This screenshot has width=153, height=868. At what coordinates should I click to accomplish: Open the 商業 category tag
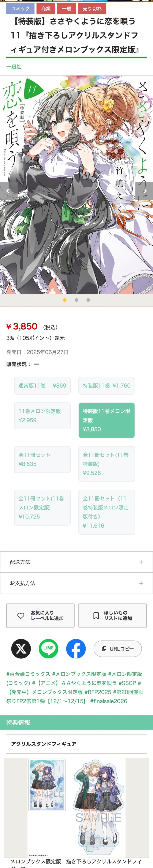[46, 8]
